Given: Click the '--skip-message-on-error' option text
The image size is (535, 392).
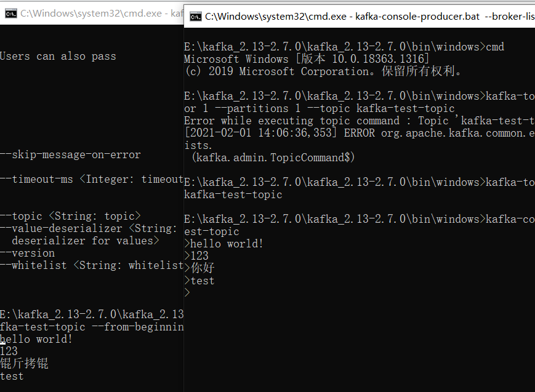Looking at the screenshot, I should pos(70,154).
